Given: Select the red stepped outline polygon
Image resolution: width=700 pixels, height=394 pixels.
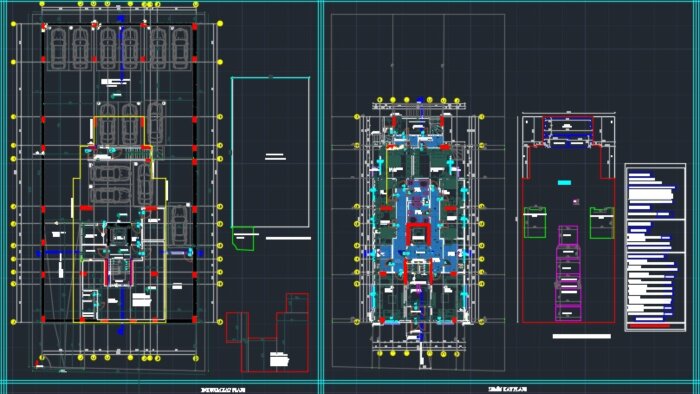Looking at the screenshot, I should [x=267, y=332].
